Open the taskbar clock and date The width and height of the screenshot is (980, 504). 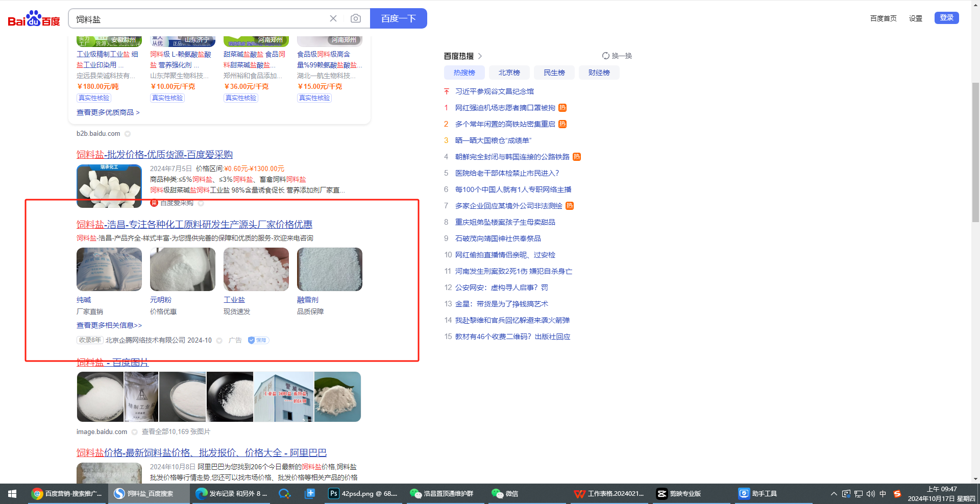tap(942, 494)
